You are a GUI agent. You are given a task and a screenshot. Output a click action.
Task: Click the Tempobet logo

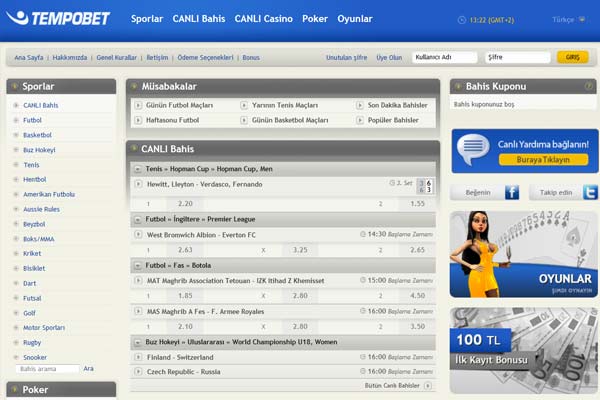pos(59,18)
